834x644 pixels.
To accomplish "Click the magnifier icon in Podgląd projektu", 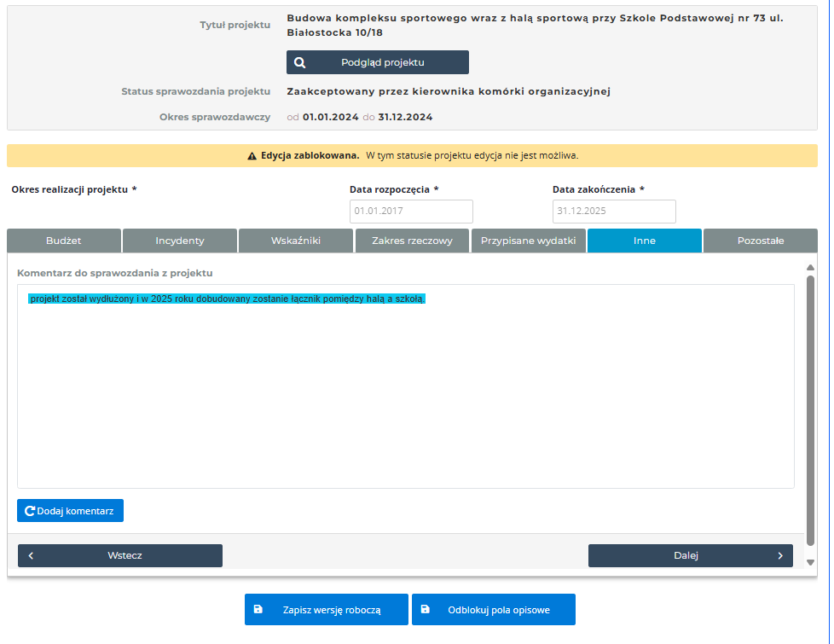I will coord(300,62).
